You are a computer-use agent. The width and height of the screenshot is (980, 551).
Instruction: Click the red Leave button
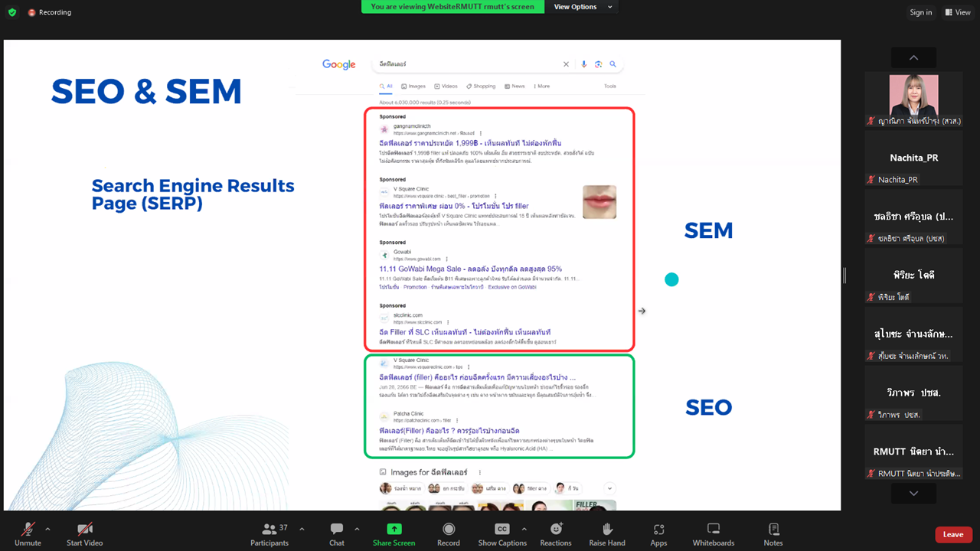[953, 534]
